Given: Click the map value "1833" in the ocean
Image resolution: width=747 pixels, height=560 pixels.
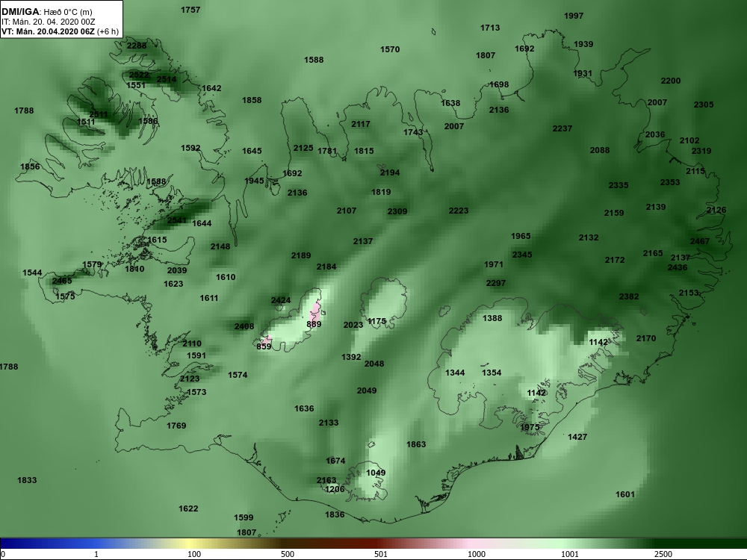Looking at the screenshot, I should 27,480.
